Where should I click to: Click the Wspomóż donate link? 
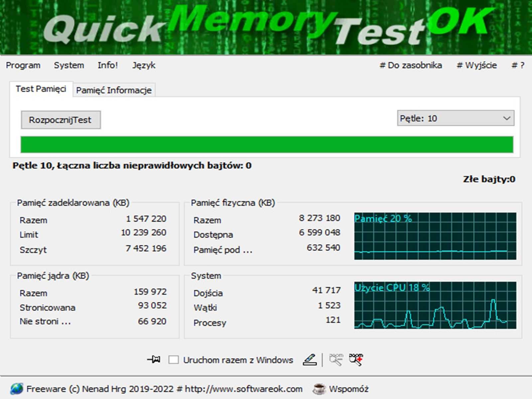click(349, 389)
